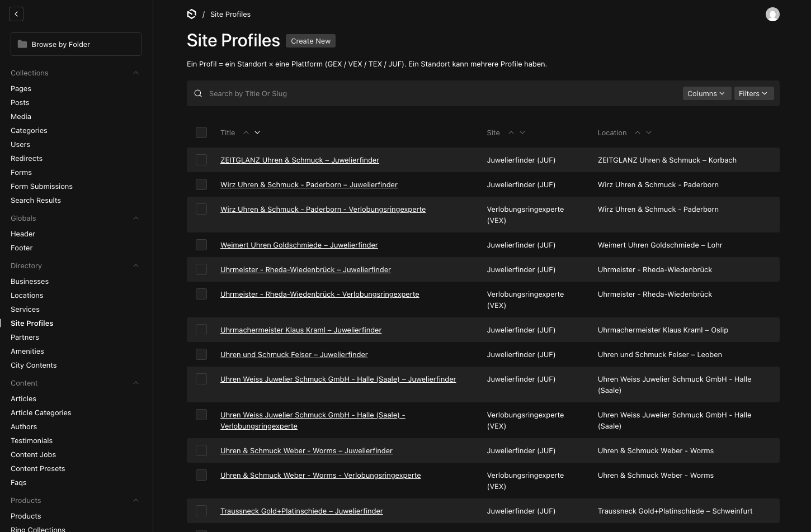The width and height of the screenshot is (811, 532).
Task: Click location cell Uhren und Schmuck Felser – Leoben
Action: [x=659, y=354]
